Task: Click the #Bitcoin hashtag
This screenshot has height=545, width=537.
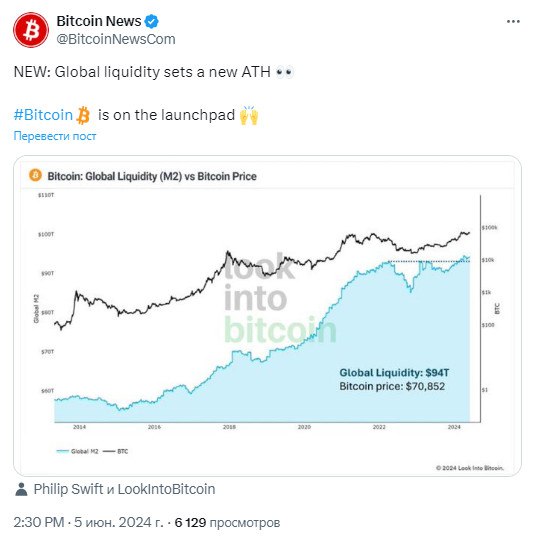Action: pos(43,115)
